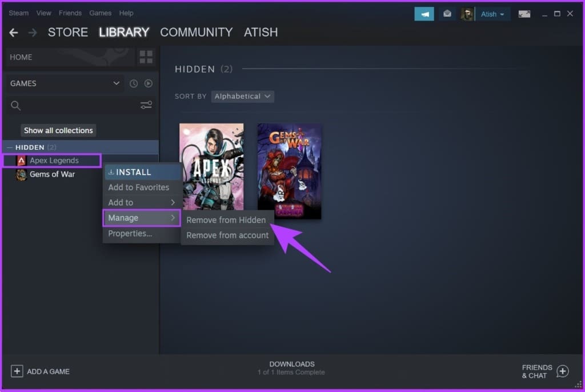585x392 pixels.
Task: Show ready-to-play games icon
Action: [x=149, y=83]
